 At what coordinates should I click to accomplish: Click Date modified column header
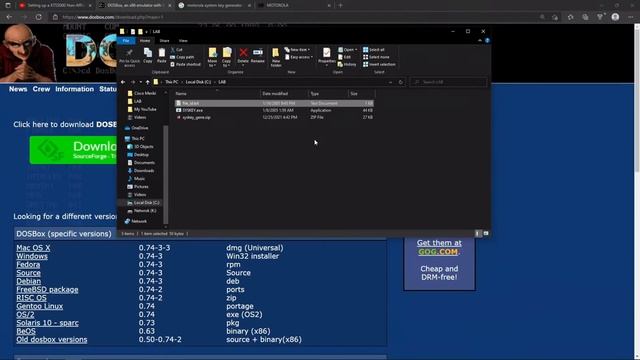pos(284,94)
